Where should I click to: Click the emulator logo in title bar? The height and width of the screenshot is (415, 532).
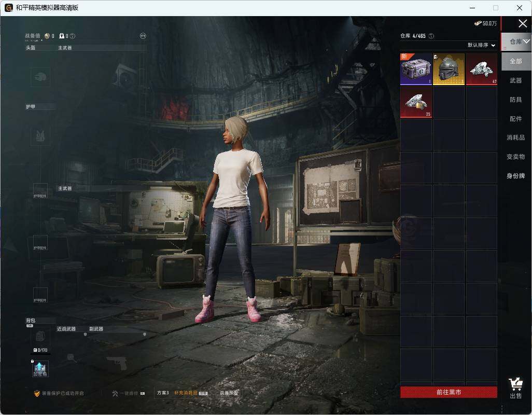coord(8,8)
